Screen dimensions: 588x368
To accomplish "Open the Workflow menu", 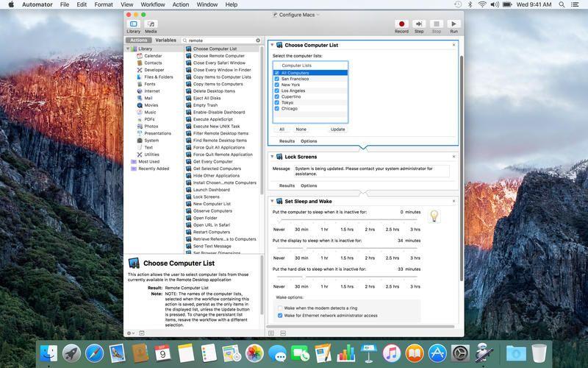I will click(152, 4).
